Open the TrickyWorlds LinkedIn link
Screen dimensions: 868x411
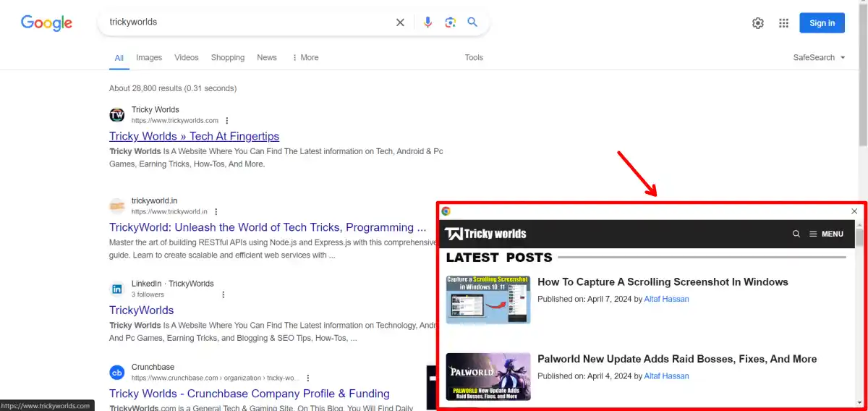point(142,310)
